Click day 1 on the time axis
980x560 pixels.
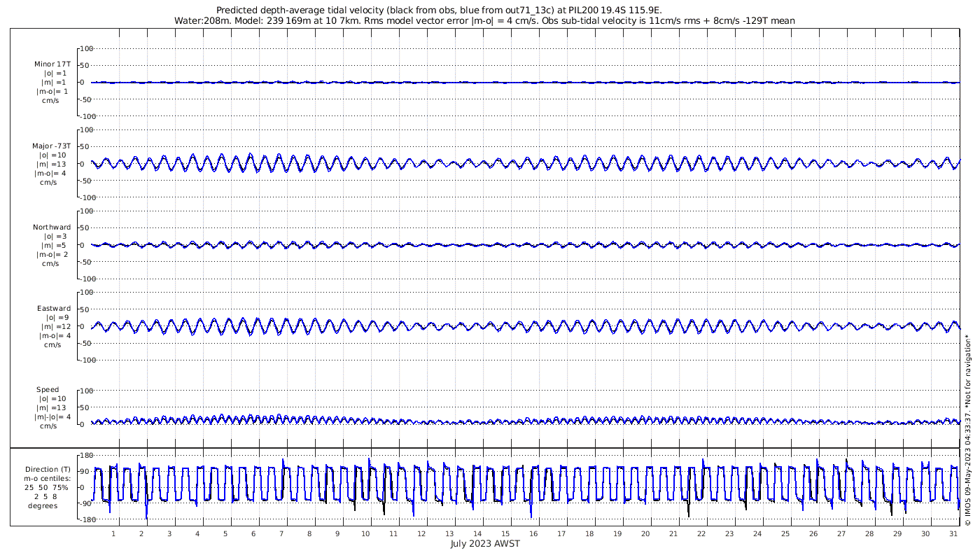click(x=113, y=533)
